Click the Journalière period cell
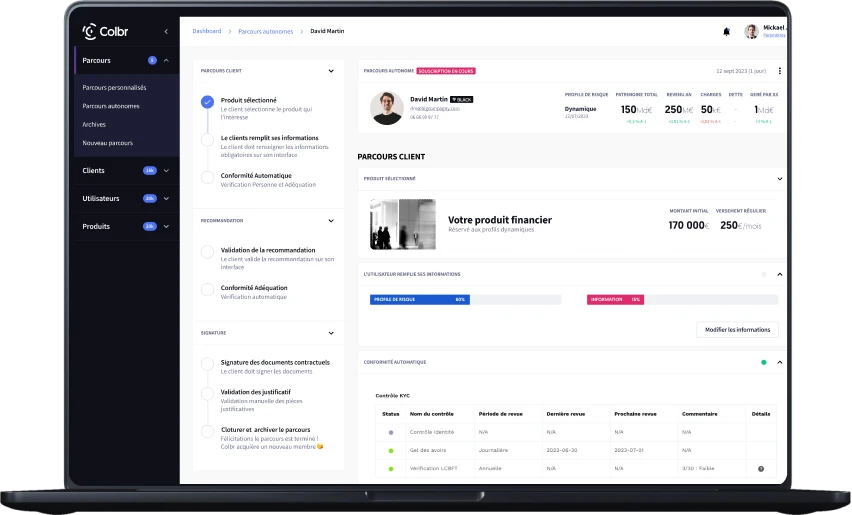 click(x=493, y=450)
